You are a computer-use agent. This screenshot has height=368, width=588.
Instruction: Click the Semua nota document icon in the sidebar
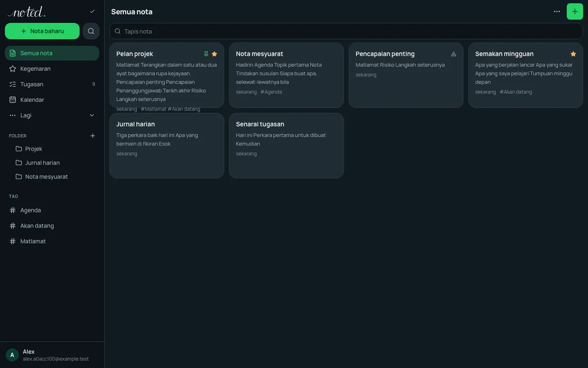click(x=13, y=53)
